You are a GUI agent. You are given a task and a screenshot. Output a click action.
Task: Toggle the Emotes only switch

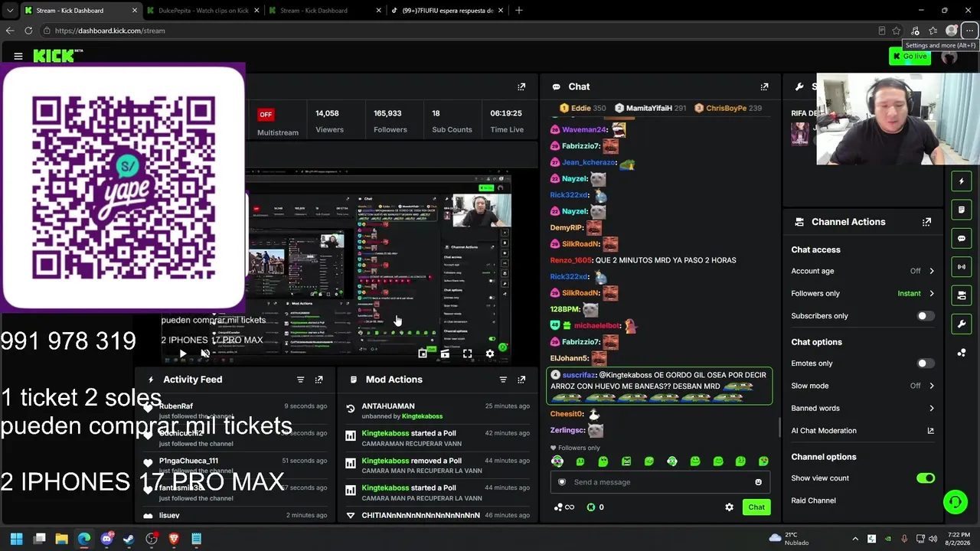tap(926, 364)
